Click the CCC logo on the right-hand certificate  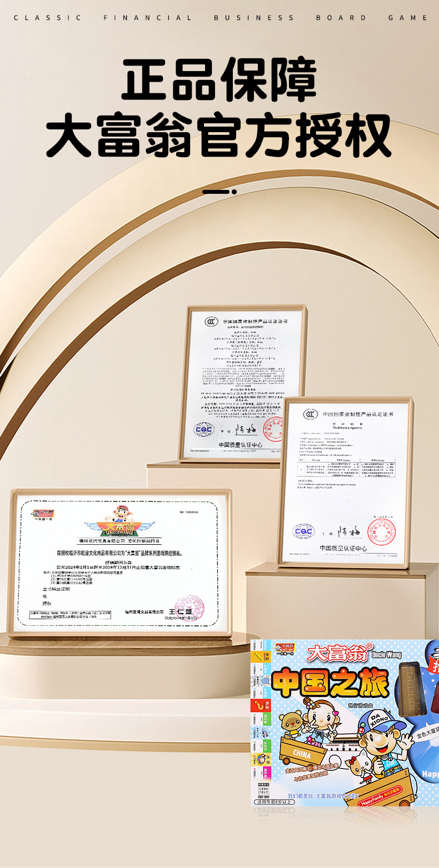coord(310,414)
